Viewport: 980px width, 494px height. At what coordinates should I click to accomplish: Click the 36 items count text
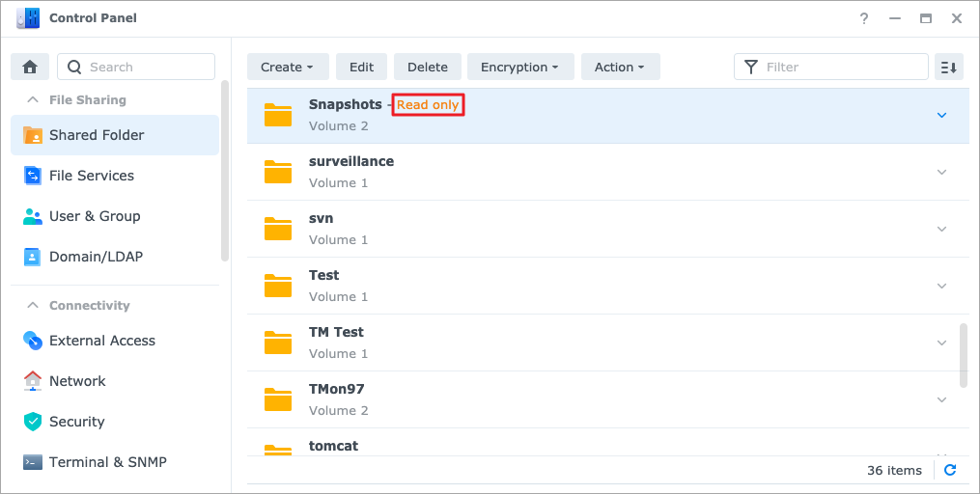point(894,470)
